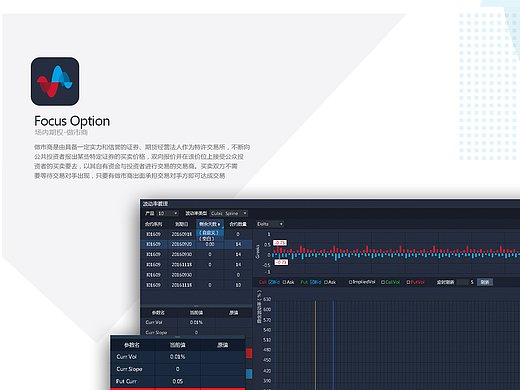
Task: Click the refresh button next to S
Action: 485,282
